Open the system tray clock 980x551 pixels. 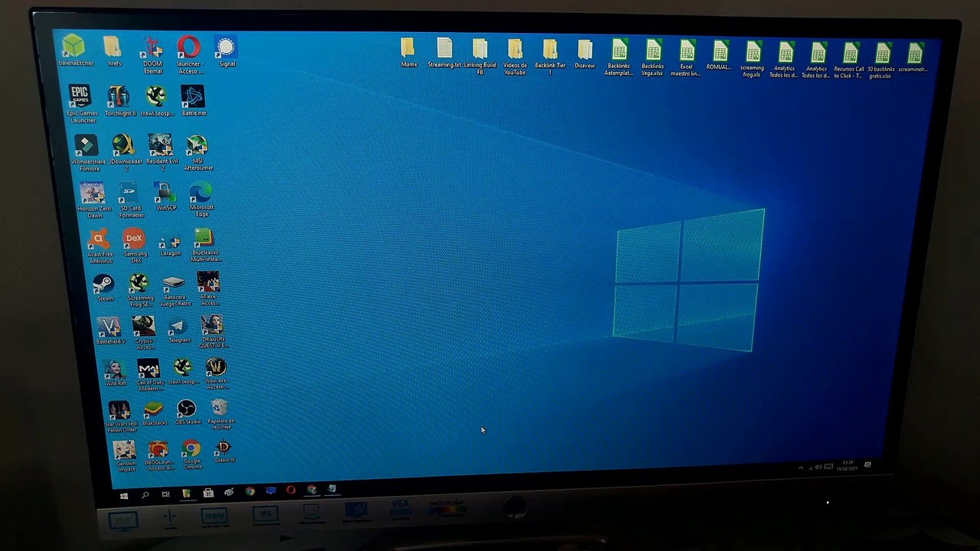(x=847, y=465)
